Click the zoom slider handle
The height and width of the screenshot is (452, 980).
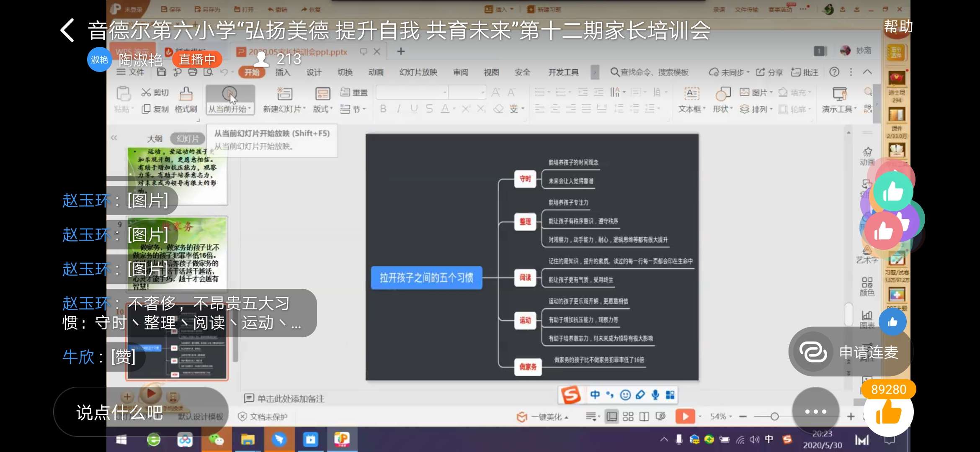pos(774,416)
